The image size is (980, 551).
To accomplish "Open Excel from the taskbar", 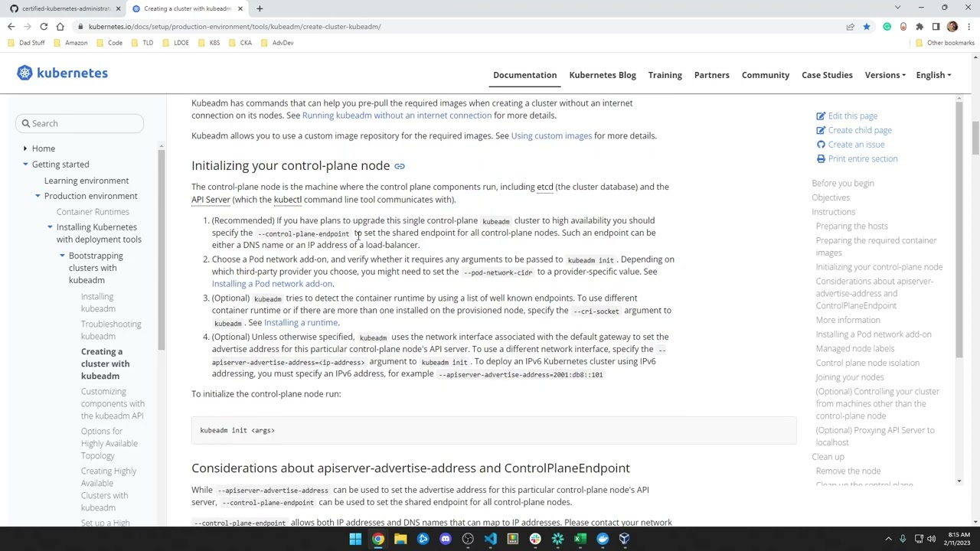I will pyautogui.click(x=580, y=539).
